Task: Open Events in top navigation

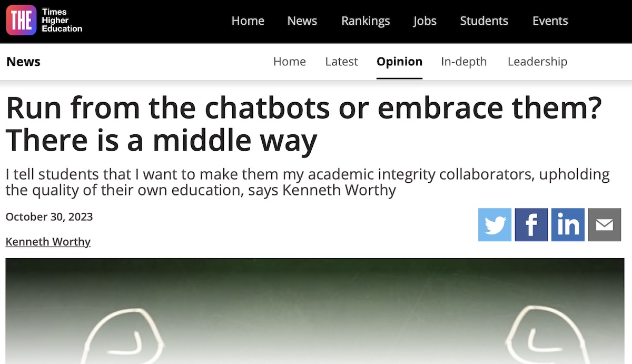Action: tap(550, 21)
